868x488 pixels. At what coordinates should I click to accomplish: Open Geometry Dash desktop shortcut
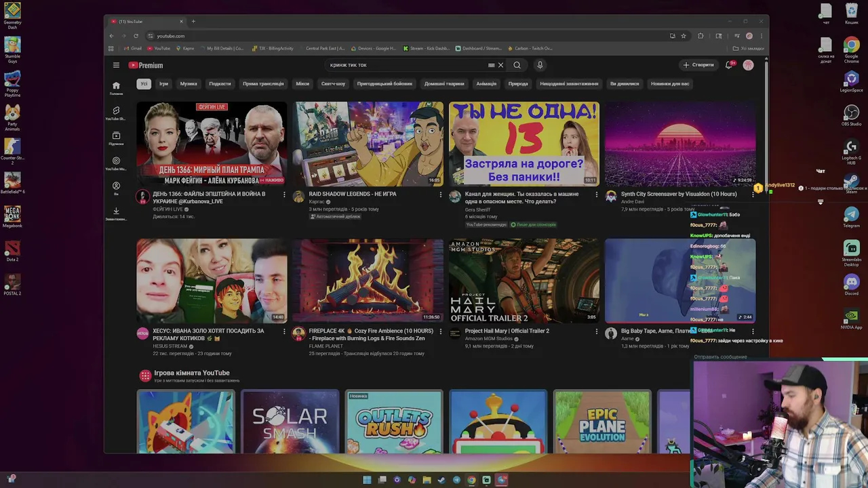pyautogui.click(x=12, y=16)
